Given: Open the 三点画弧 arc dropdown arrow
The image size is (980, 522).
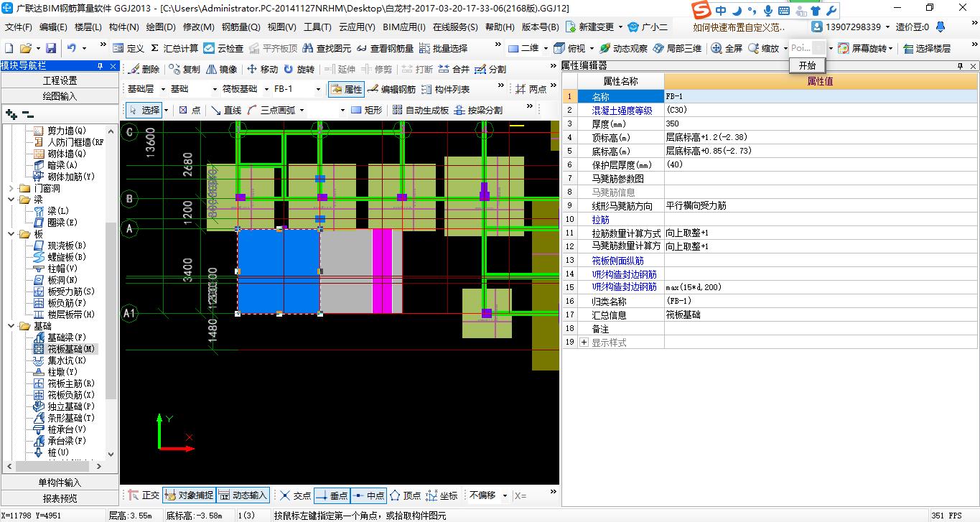Looking at the screenshot, I should coord(302,110).
